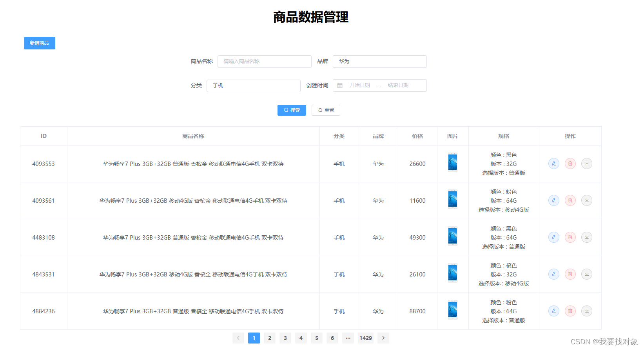
Task: Go to next page arrow
Action: (383, 338)
